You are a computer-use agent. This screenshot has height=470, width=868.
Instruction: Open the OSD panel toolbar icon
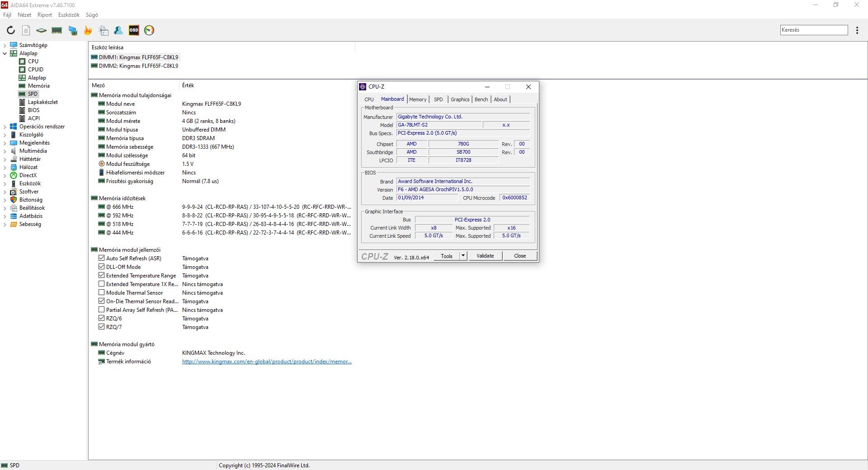pos(134,30)
